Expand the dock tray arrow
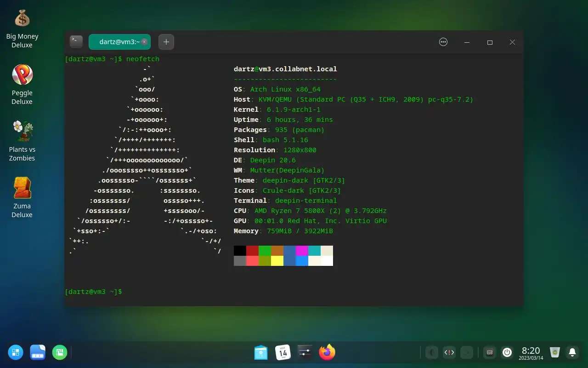The image size is (588, 368). pyautogui.click(x=467, y=353)
